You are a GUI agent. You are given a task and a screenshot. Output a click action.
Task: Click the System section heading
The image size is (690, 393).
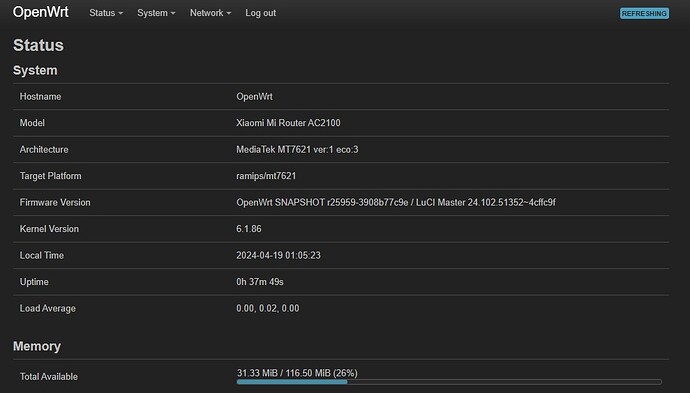pos(35,70)
